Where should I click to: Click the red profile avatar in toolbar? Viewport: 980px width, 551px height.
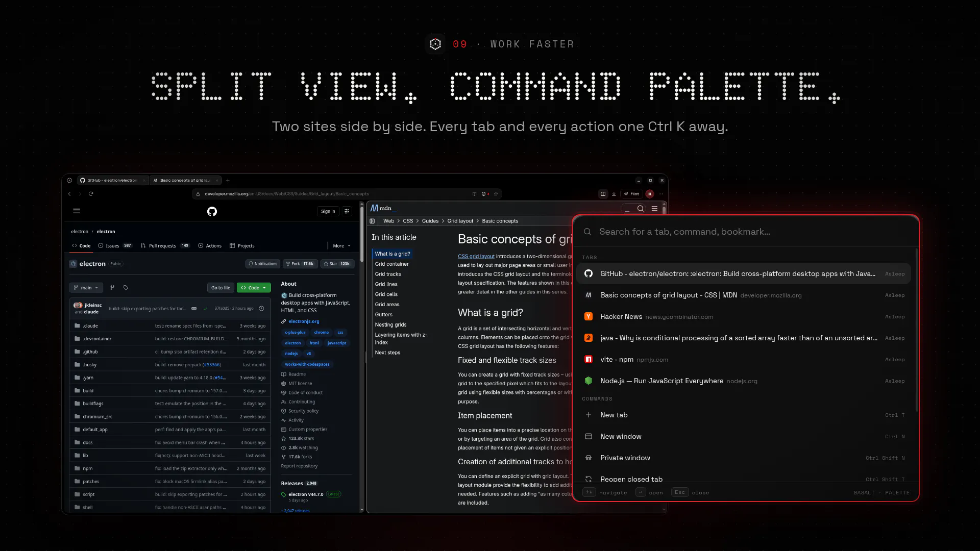pos(650,194)
